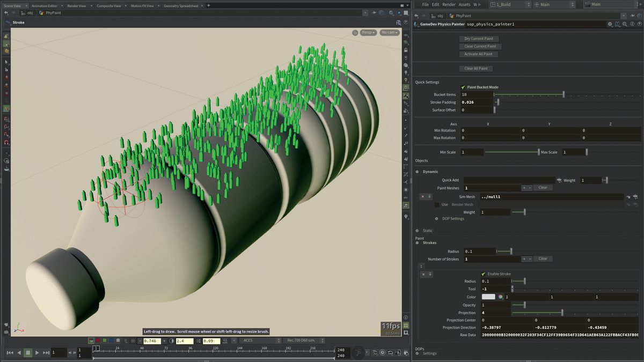Open the Persp viewport dropdown
644x362 pixels.
[368, 32]
